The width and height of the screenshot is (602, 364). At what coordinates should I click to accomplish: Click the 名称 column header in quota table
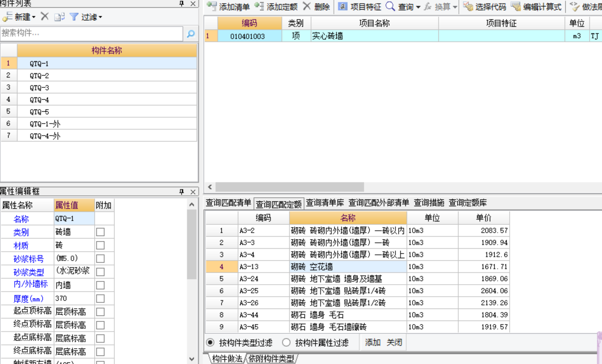(x=348, y=218)
